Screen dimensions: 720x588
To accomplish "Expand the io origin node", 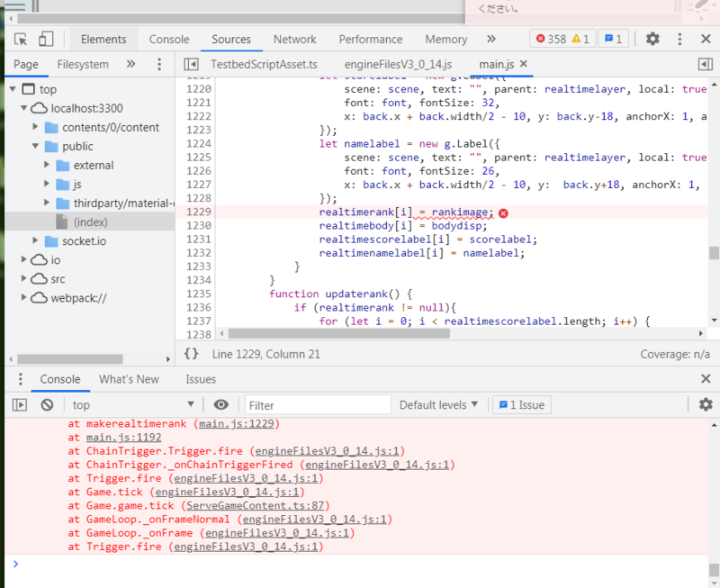I will 23,259.
